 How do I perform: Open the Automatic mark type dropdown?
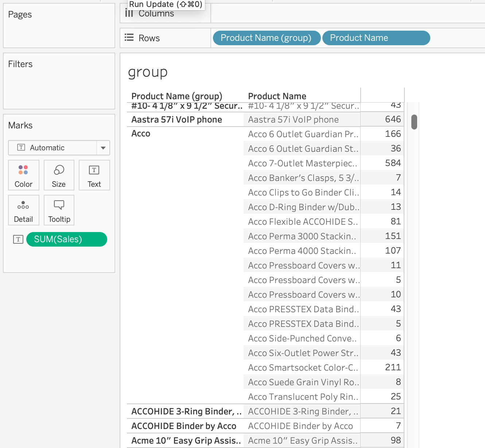click(x=59, y=148)
